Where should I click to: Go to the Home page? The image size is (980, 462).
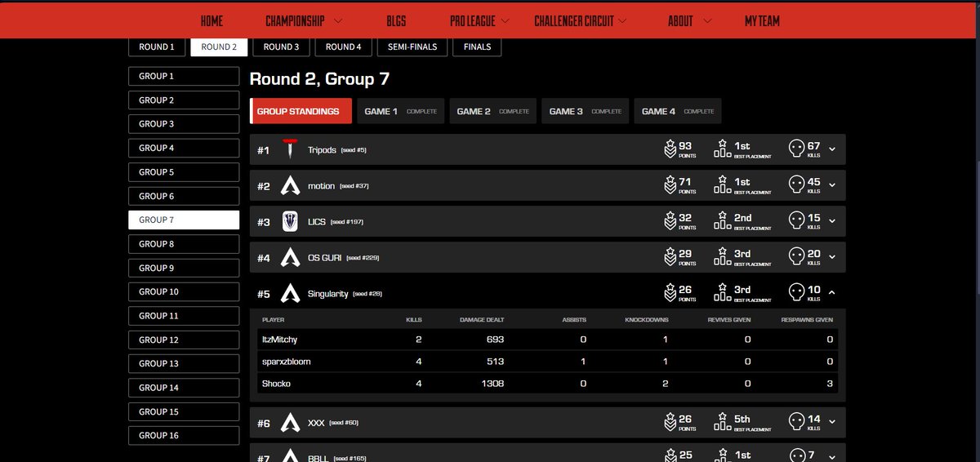pos(212,21)
